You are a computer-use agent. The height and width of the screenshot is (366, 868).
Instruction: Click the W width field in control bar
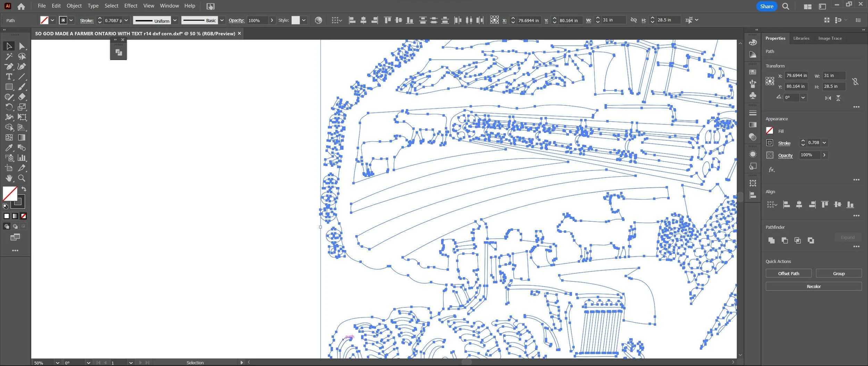614,20
